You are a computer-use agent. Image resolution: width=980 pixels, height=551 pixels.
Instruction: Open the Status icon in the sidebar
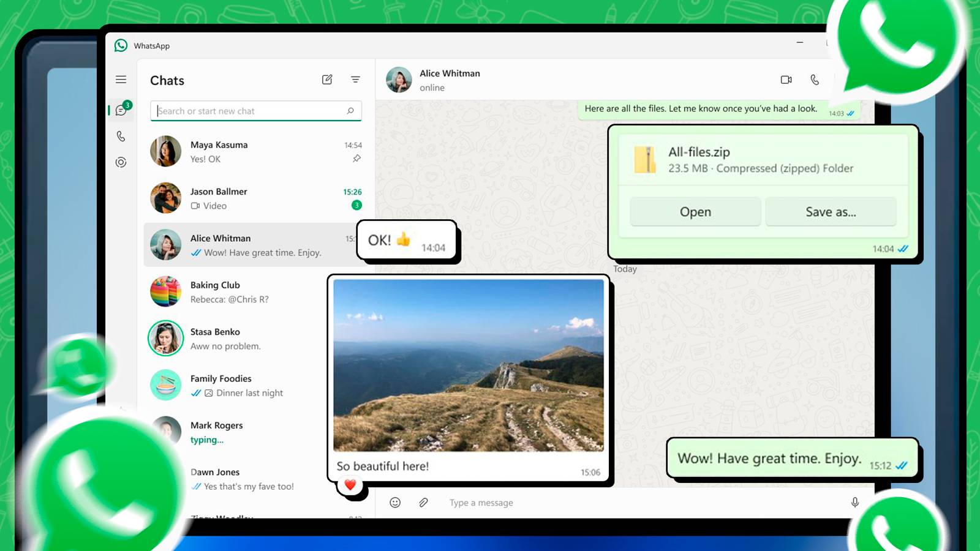[x=121, y=162]
